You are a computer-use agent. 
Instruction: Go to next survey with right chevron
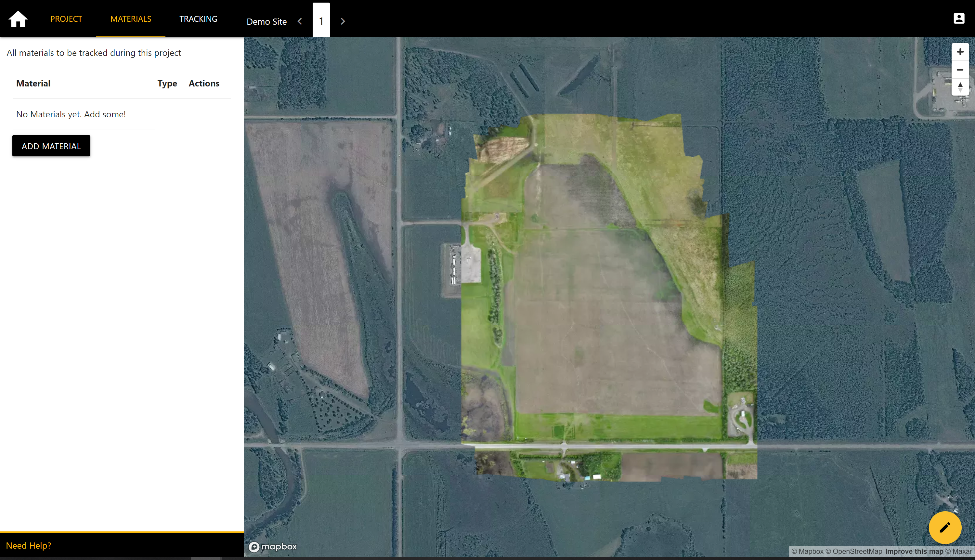click(x=343, y=21)
